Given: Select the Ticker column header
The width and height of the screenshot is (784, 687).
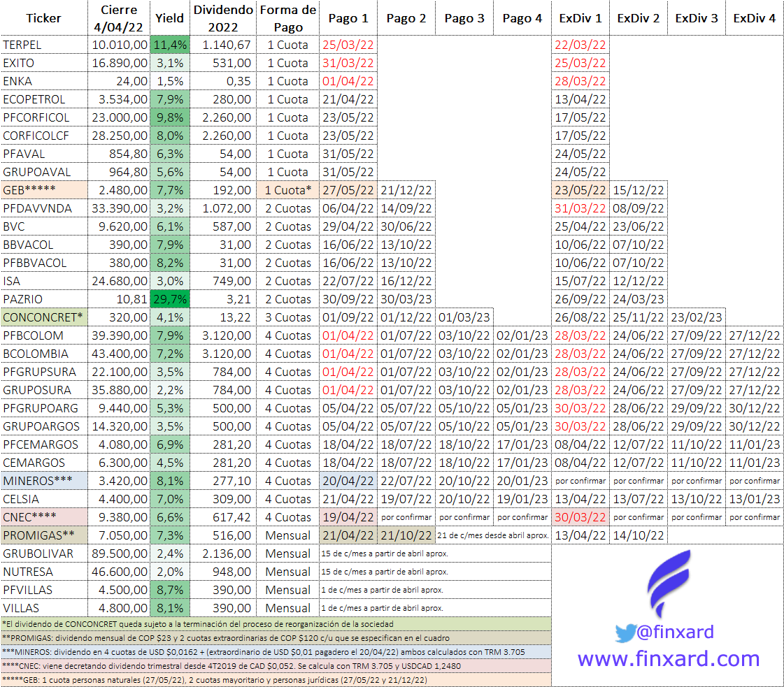Looking at the screenshot, I should pyautogui.click(x=43, y=18).
